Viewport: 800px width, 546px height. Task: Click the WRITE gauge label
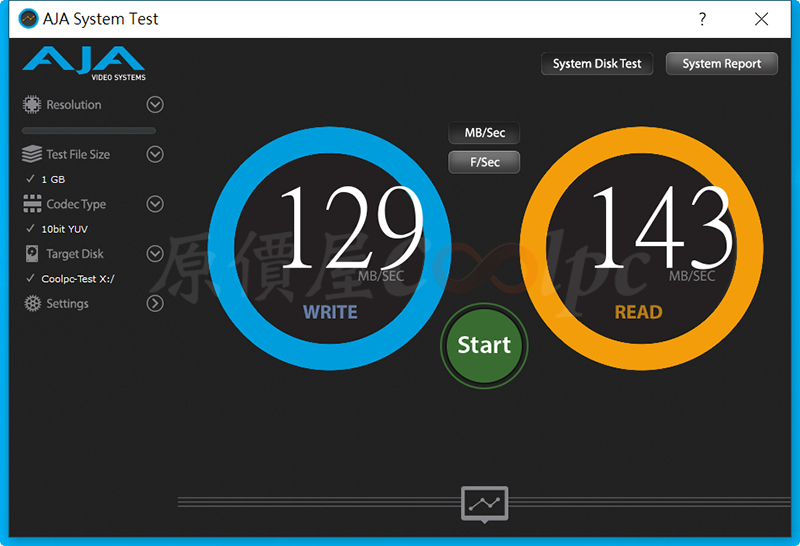pos(330,312)
